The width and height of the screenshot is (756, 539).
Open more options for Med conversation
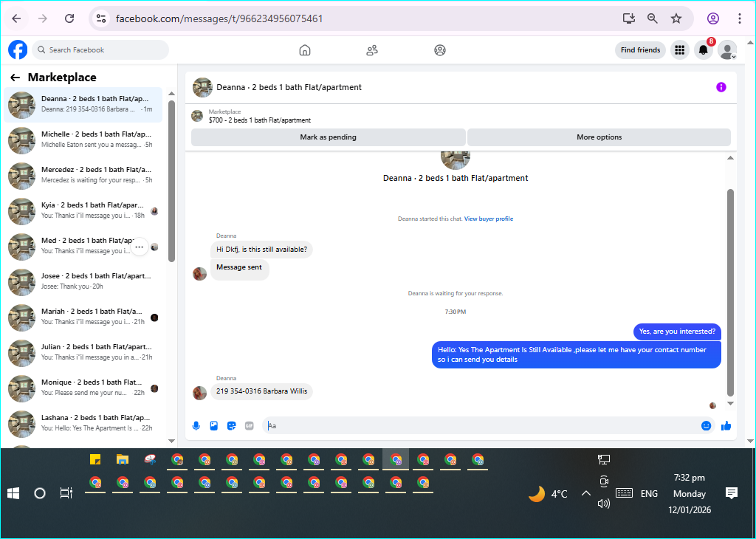pyautogui.click(x=140, y=247)
